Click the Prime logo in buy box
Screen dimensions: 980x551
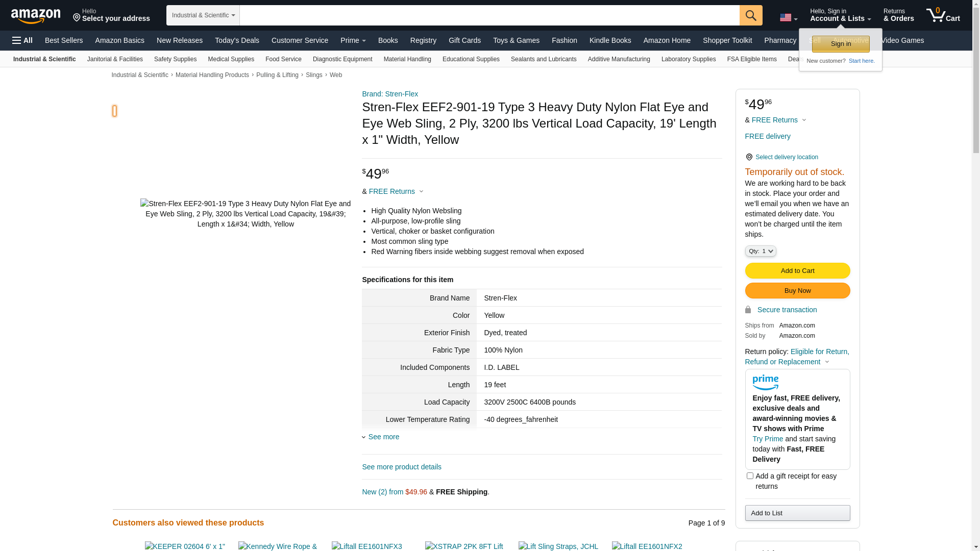(765, 382)
